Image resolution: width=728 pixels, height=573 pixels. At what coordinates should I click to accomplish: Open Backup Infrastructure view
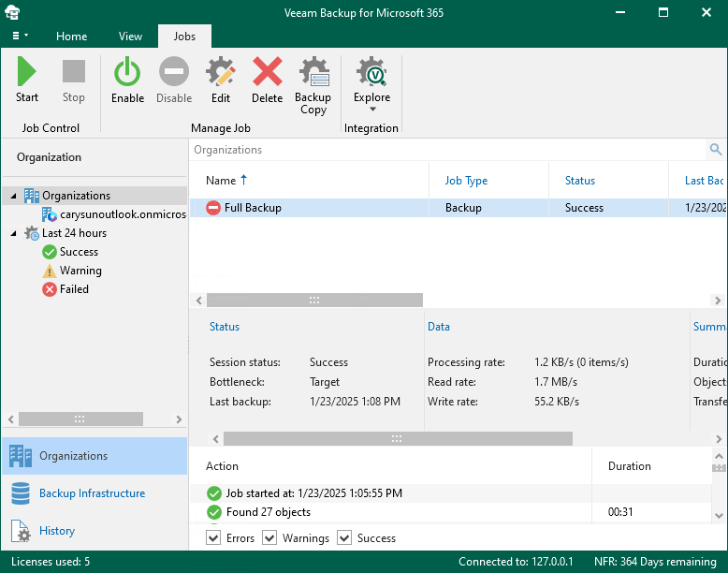92,493
